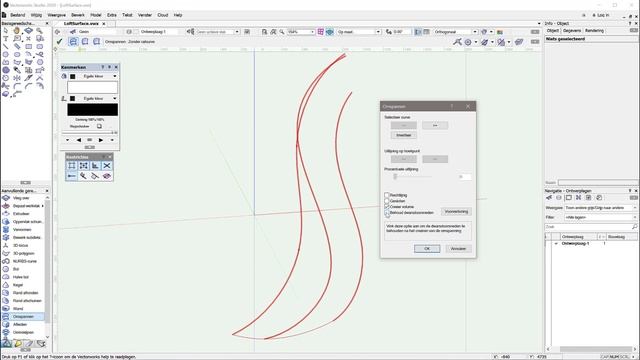Click white fill preview swatch in Kenmerken
Viewport: 640px width, 360px height.
[x=92, y=87]
